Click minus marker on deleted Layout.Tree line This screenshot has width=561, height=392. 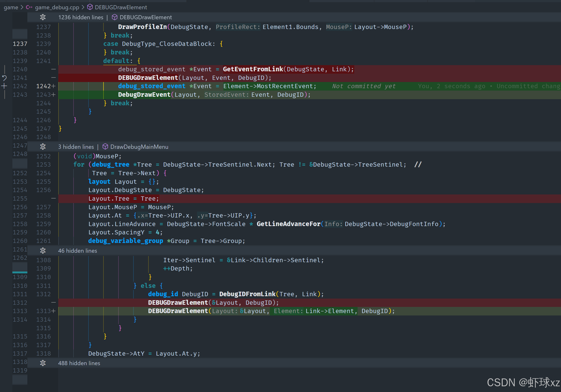coord(54,198)
